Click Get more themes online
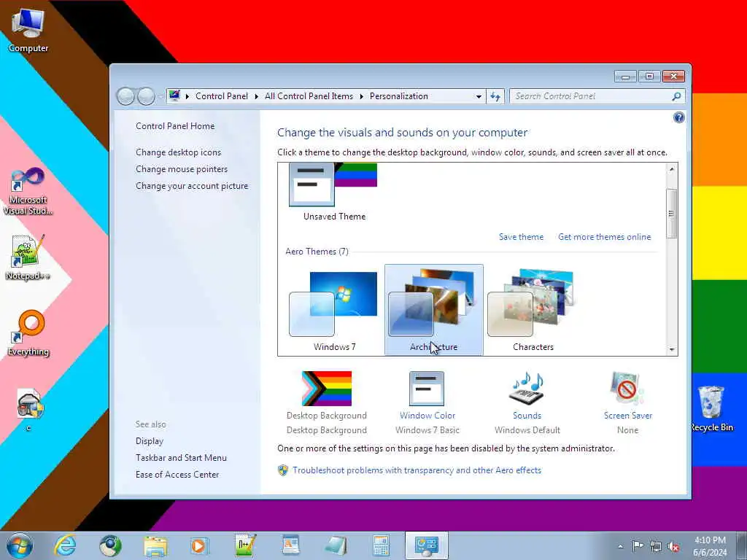The image size is (747, 560). tap(604, 237)
